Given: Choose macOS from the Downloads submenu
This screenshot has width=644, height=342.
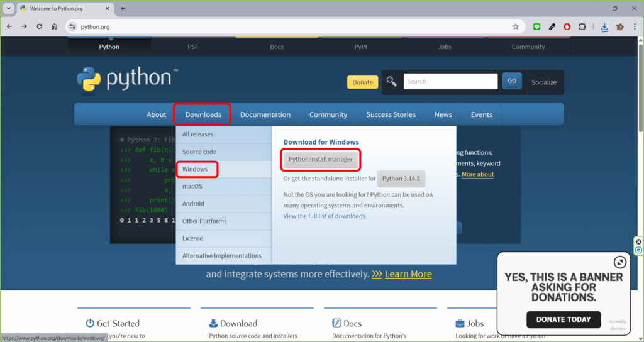Looking at the screenshot, I should pyautogui.click(x=192, y=186).
